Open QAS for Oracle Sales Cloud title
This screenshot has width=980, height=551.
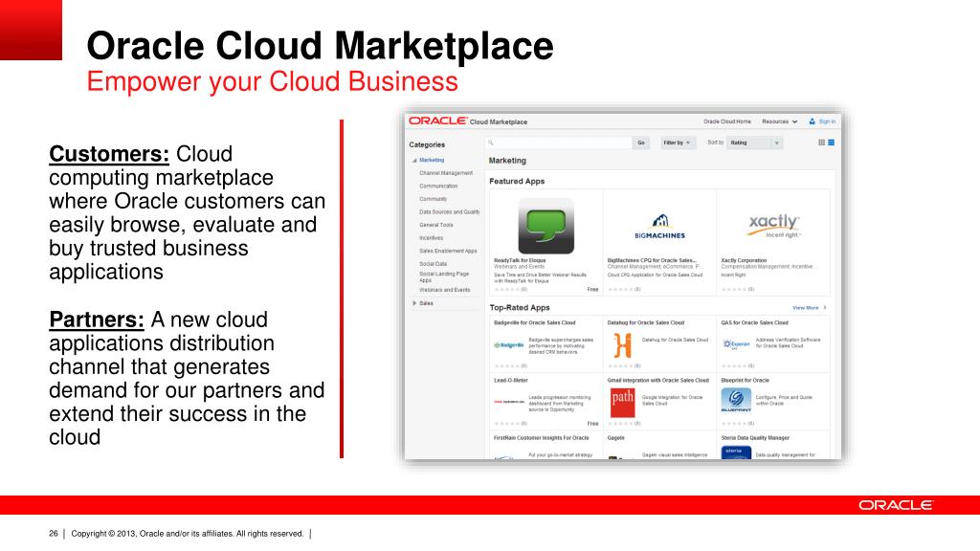pos(754,322)
